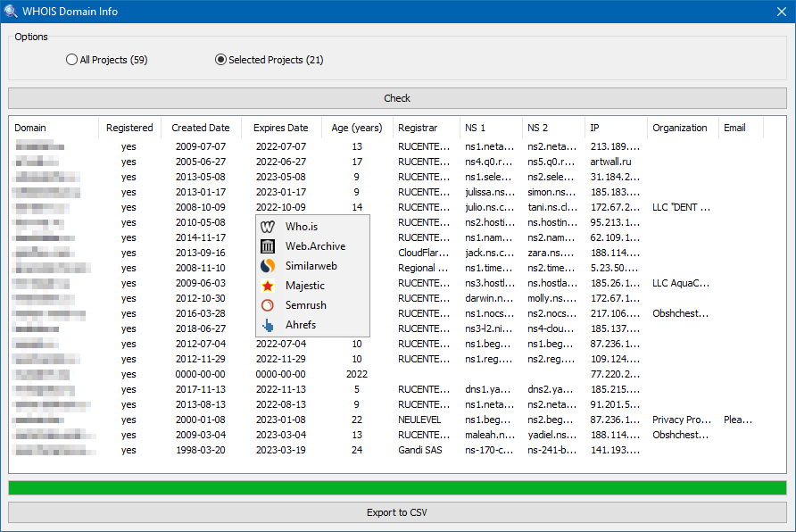This screenshot has width=796, height=532.
Task: Sort results by the Domain column
Action: point(30,128)
